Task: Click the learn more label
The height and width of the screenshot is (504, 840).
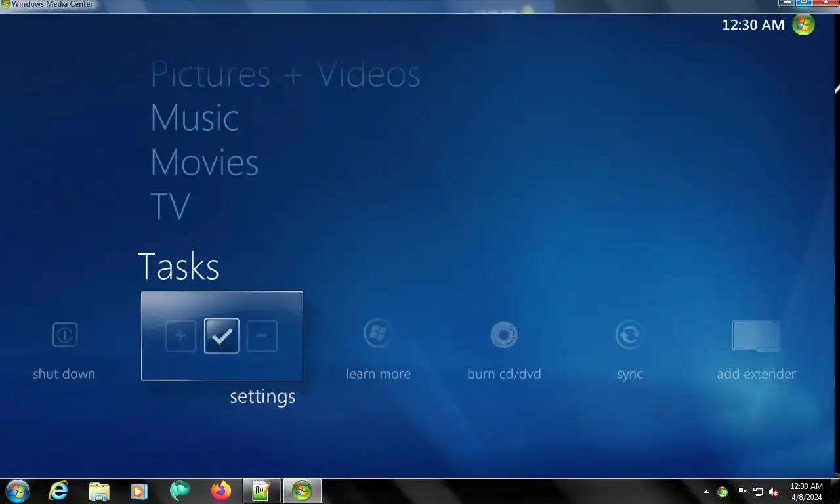Action: (378, 374)
